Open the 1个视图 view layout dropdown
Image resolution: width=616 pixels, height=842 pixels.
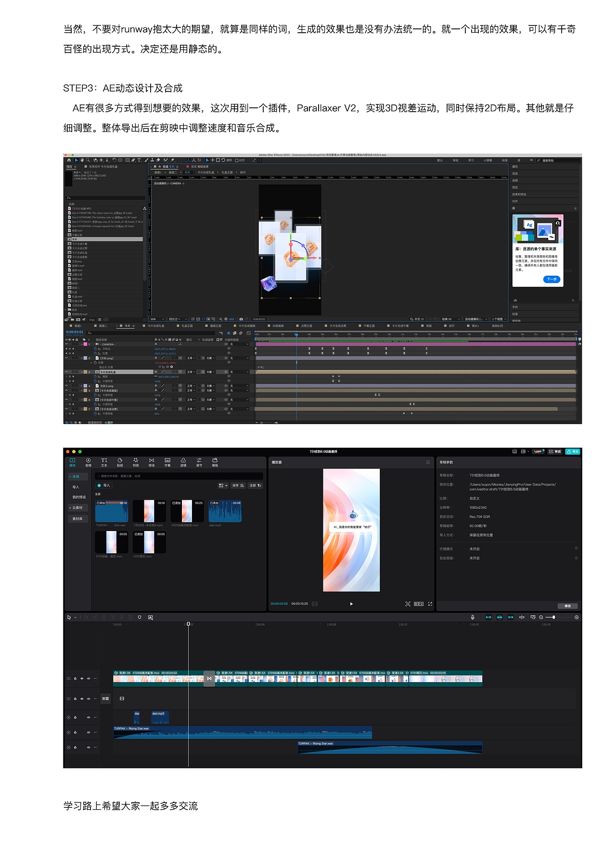500,319
